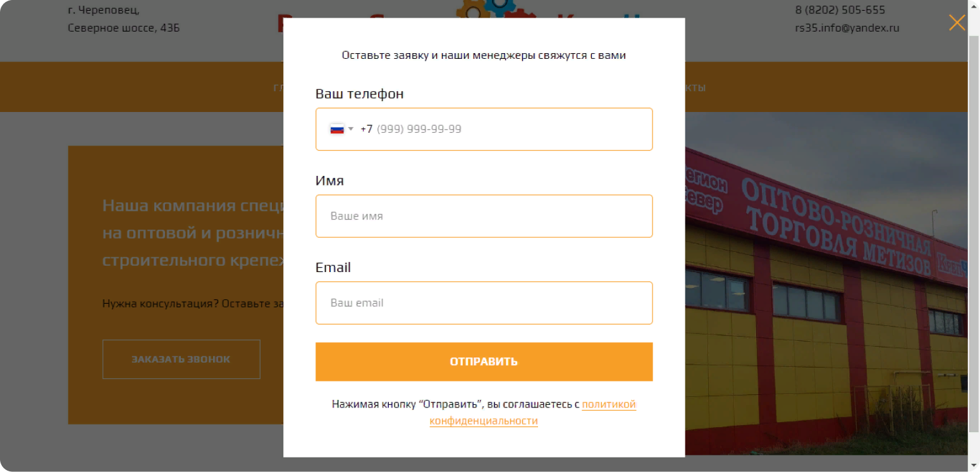Image resolution: width=980 pixels, height=472 pixels.
Task: Expand the country code dropdown arrow
Action: click(351, 129)
